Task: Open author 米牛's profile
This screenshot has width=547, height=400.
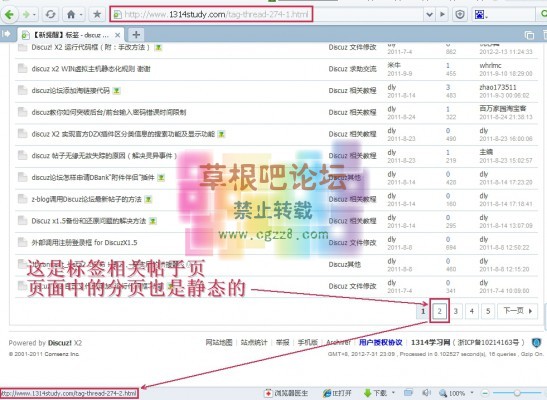Action: pyautogui.click(x=394, y=65)
